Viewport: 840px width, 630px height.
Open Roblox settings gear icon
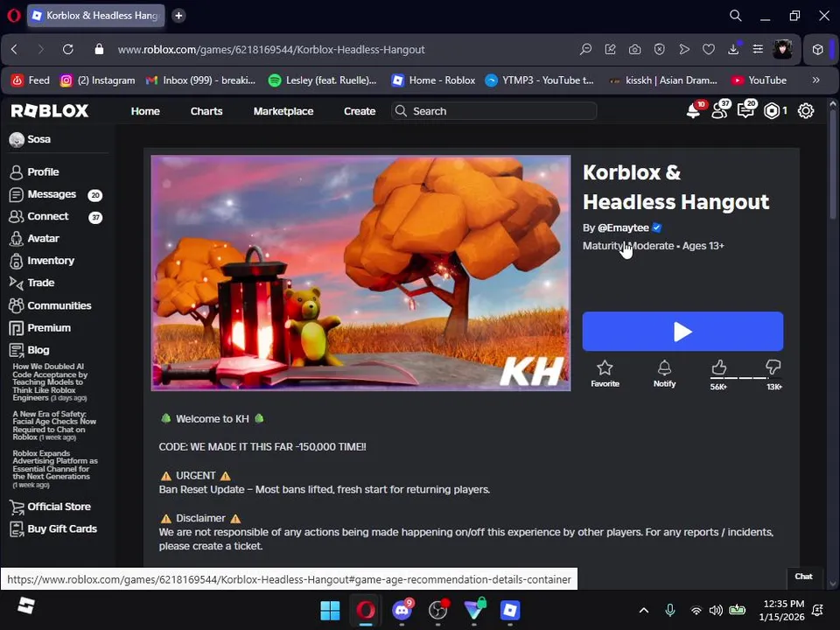[806, 111]
